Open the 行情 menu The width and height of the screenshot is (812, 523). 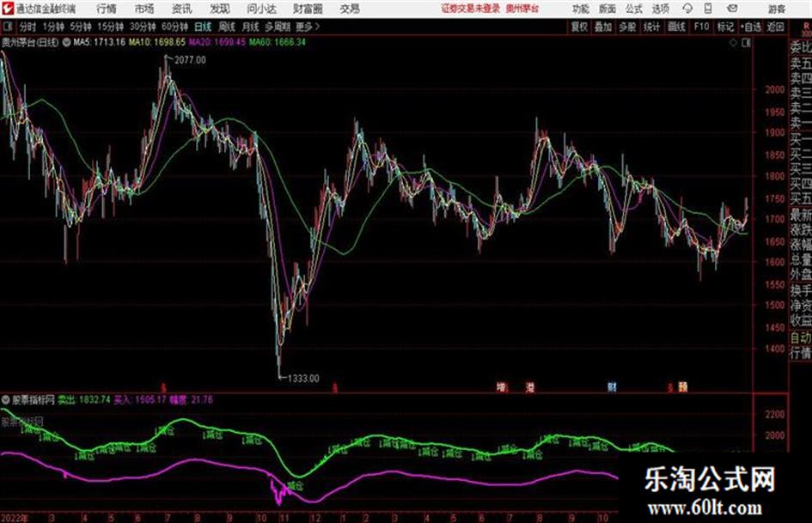click(107, 9)
